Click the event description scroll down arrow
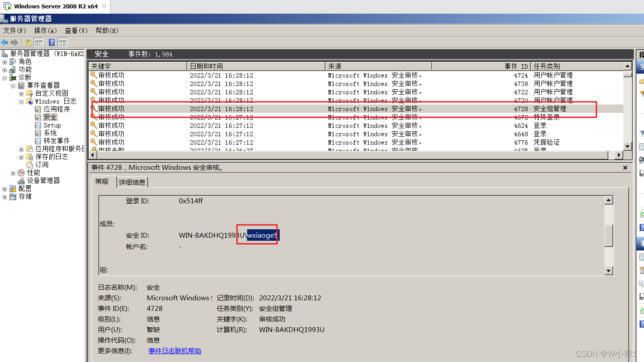Viewport: 644px width, 362px height. tap(609, 271)
